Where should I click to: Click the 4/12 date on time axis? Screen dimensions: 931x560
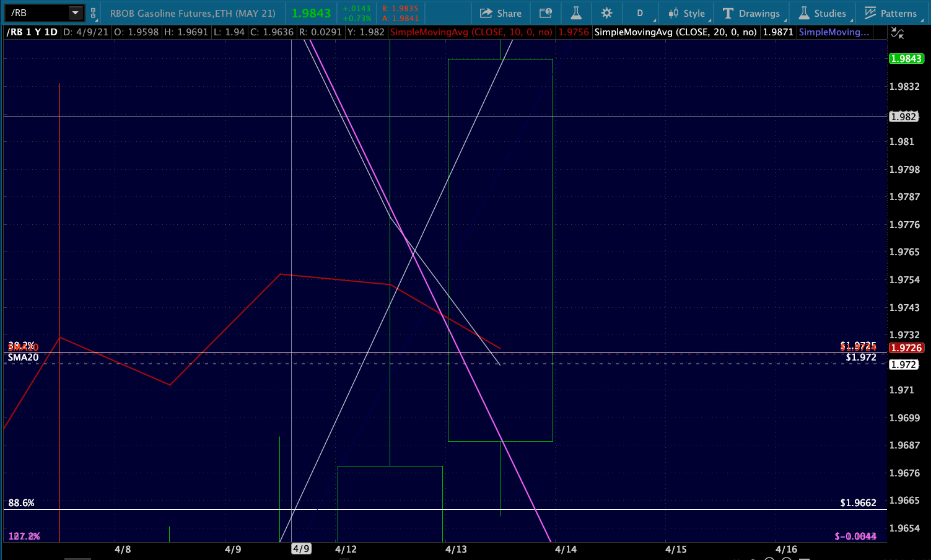click(346, 549)
